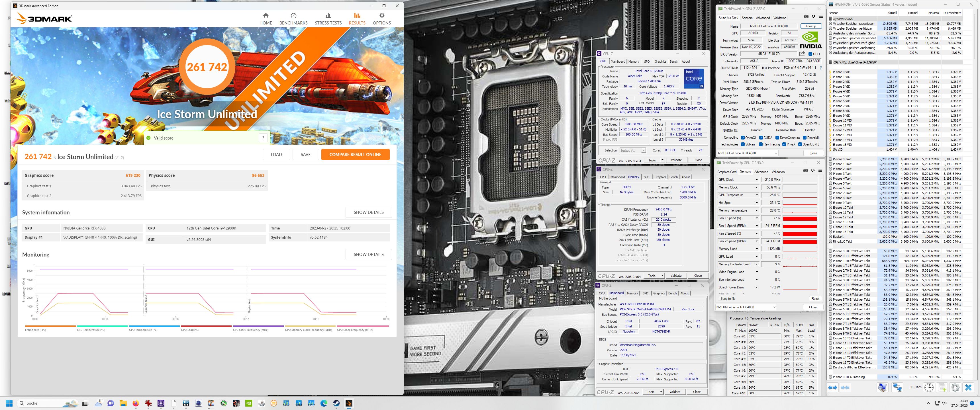Click Windows taskbar Suche search box
Screen dimensions: 980x410
47,403
